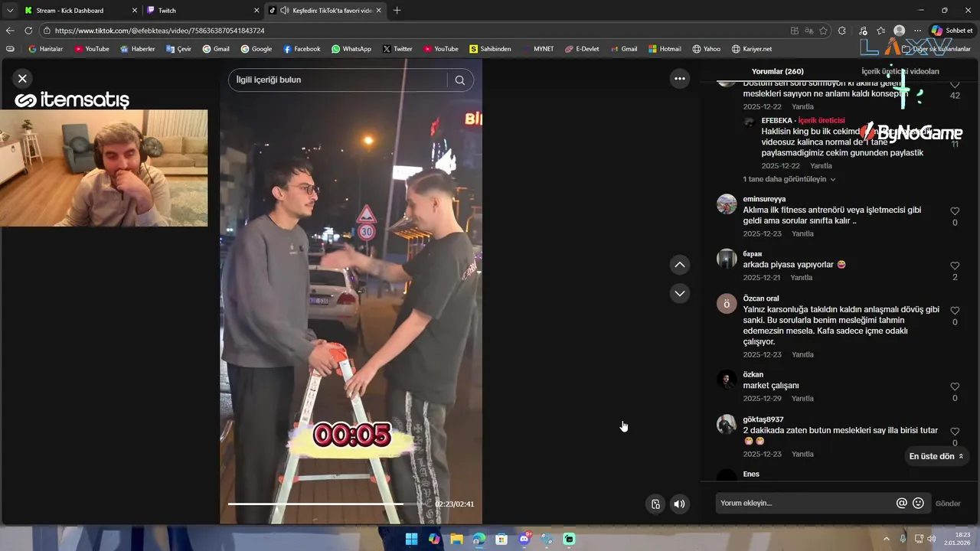This screenshot has height=551, width=980.
Task: Open taskbar volume speaker icon
Action: pyautogui.click(x=932, y=539)
